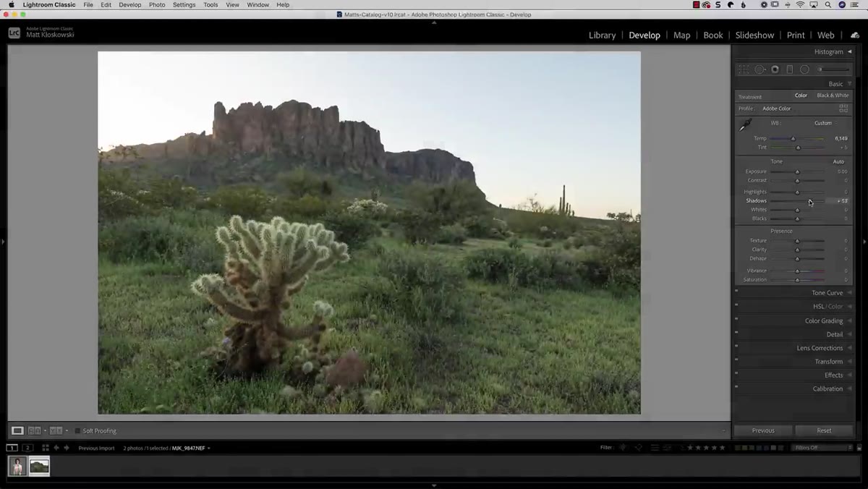Switch to Grid view icon in filmstrip bar
Viewport: 868px width, 489px height.
pos(45,448)
